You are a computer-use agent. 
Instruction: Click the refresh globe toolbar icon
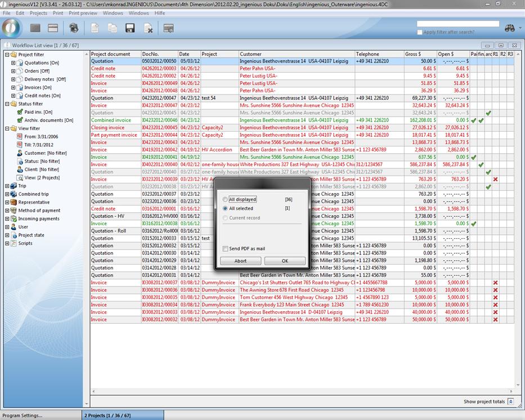[x=73, y=28]
